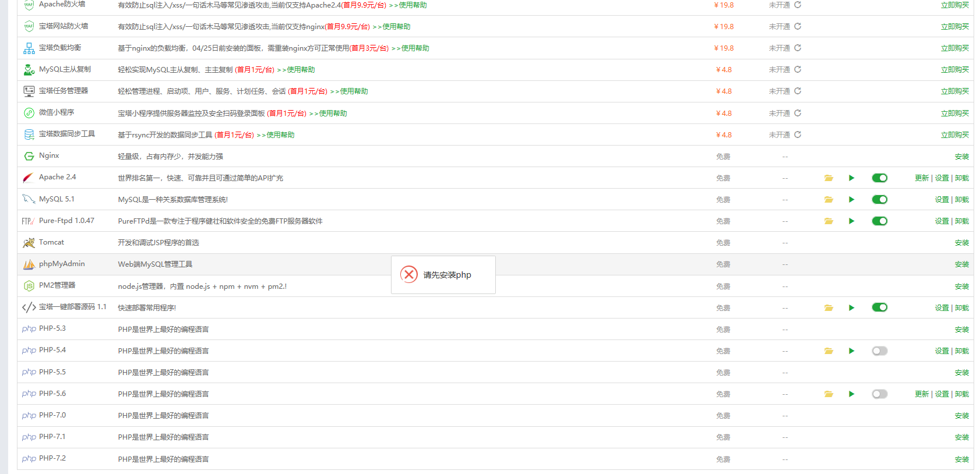Toggle off the Apache 2.4 homepage display switch
Screen dimensions: 980x474
tap(880, 178)
